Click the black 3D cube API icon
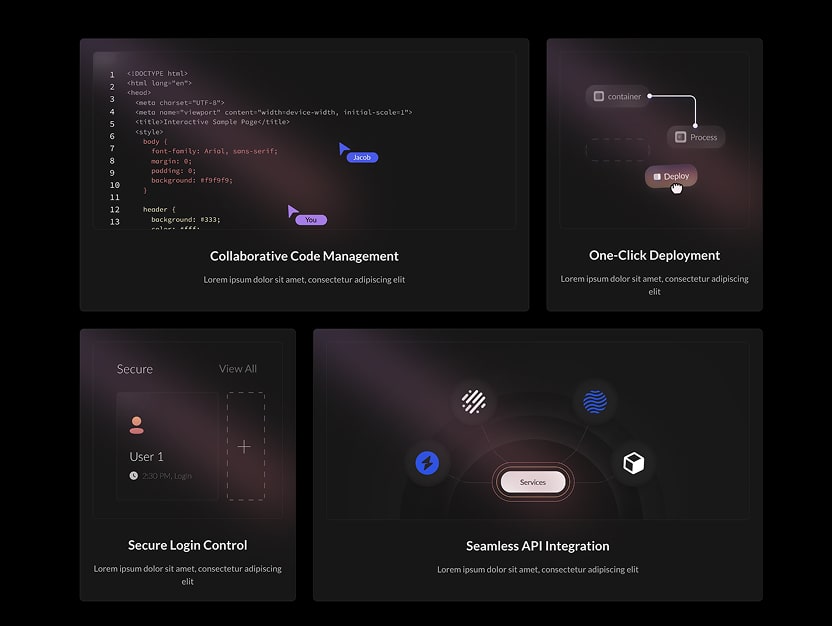Screen dimensions: 832x626 click(x=633, y=463)
